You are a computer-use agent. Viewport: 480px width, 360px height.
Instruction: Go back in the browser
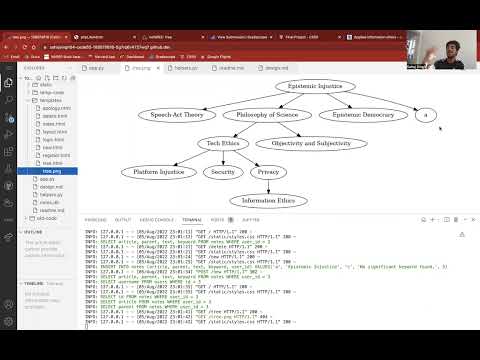[6, 47]
